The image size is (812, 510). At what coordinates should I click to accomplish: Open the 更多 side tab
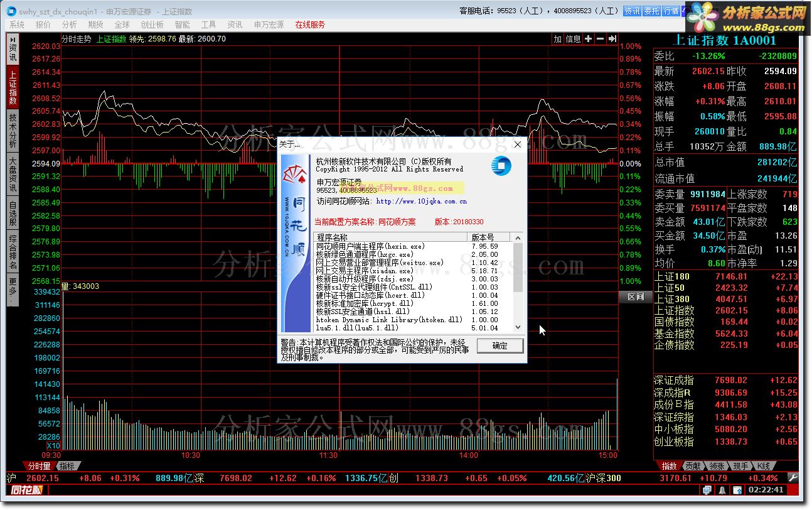(13, 291)
